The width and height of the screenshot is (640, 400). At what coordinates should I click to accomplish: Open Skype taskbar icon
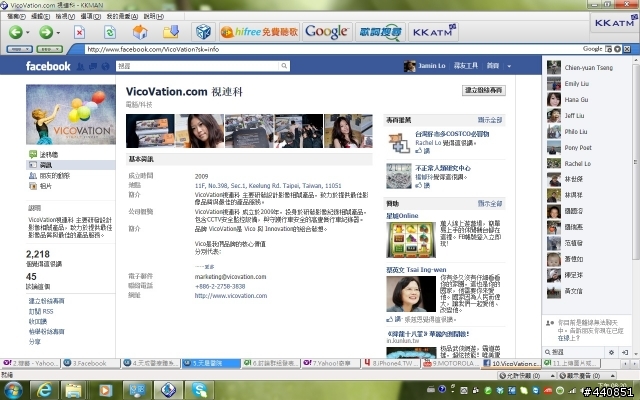point(200,391)
